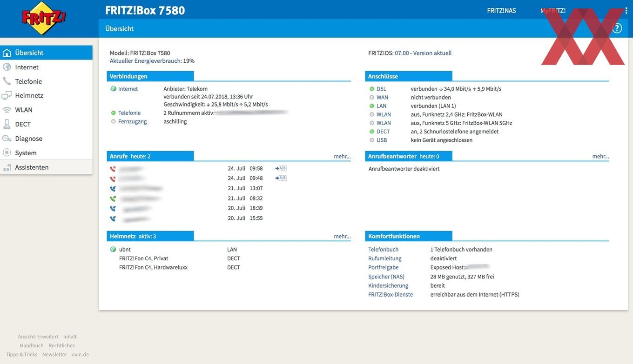Click the missed call icon at 09:58
Image resolution: width=633 pixels, height=364 pixels.
pyautogui.click(x=113, y=169)
